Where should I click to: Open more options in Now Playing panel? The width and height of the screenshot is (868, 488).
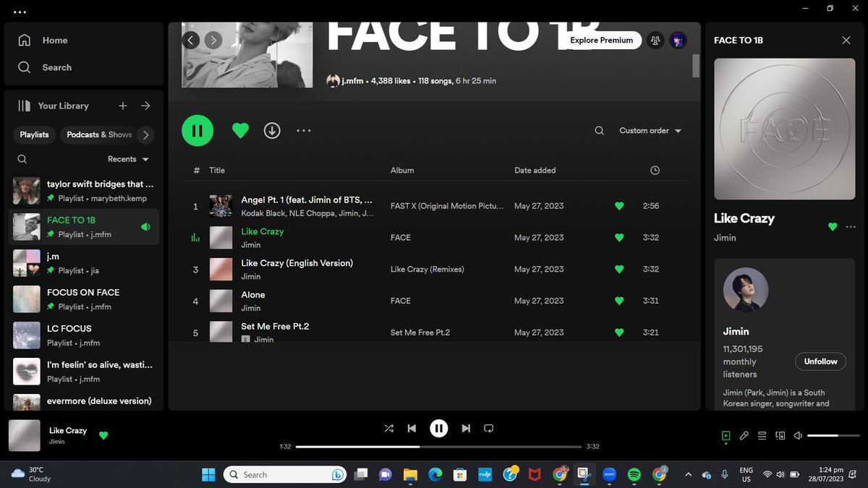pyautogui.click(x=851, y=227)
